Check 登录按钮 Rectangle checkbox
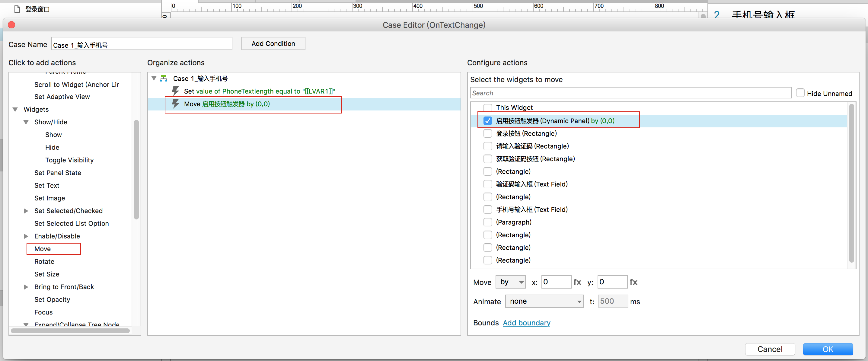Viewport: 868px width, 361px height. click(x=487, y=133)
